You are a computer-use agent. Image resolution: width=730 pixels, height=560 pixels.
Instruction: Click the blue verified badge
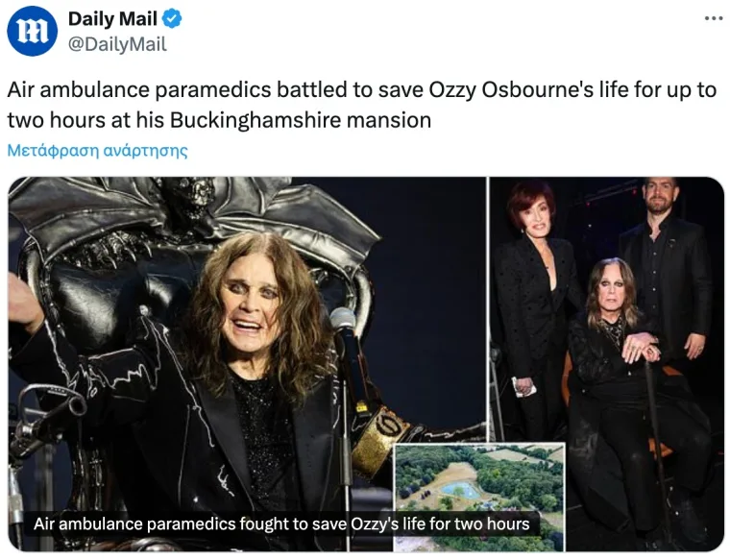(x=173, y=19)
